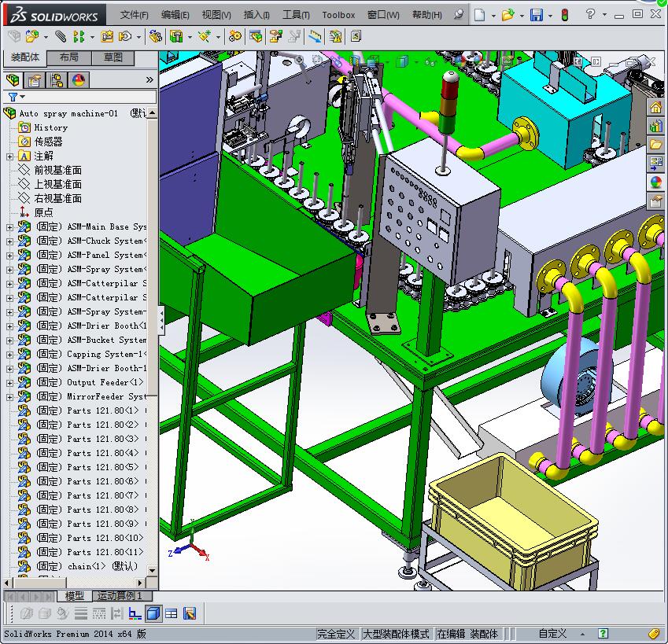Toggle large assembly mode in status bar
668x644 pixels.
coord(396,634)
